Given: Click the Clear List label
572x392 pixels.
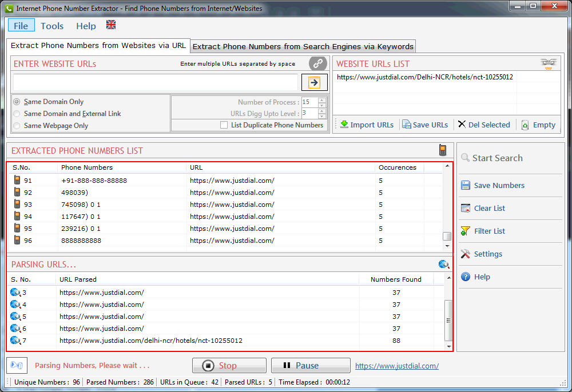Looking at the screenshot, I should 489,208.
